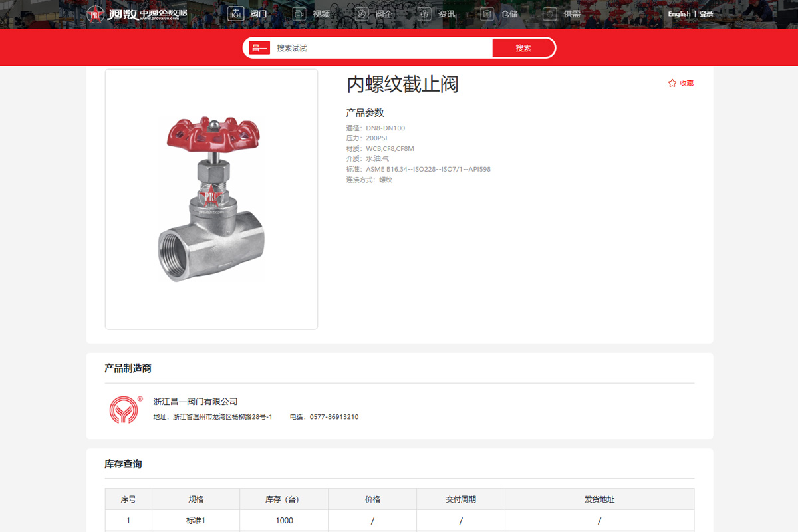Image resolution: width=798 pixels, height=532 pixels.
Task: Click the 阀门 valve icon in navigation
Action: (235, 14)
